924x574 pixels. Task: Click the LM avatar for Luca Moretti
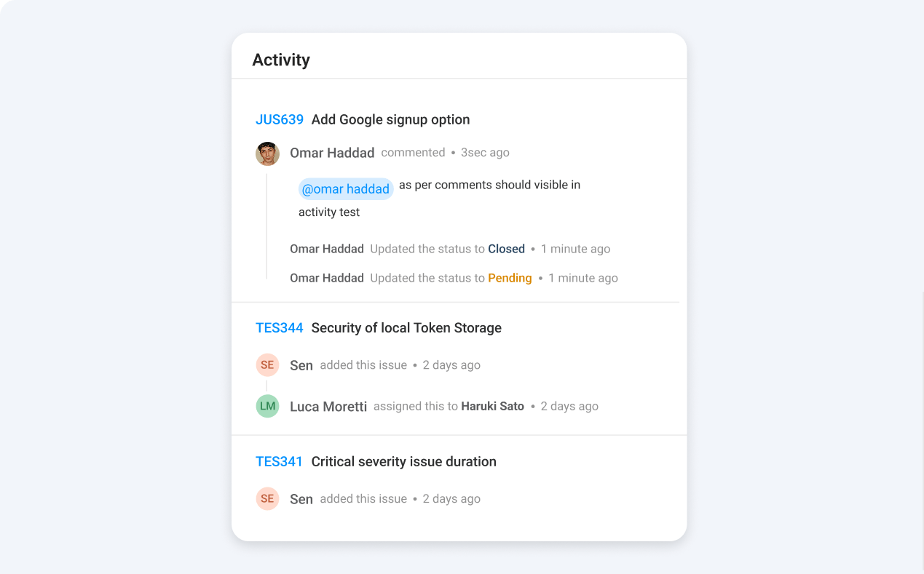pos(267,406)
